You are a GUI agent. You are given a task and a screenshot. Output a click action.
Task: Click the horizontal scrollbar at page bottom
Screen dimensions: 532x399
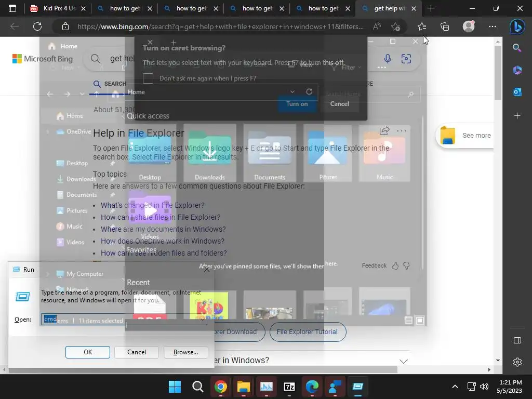click(203, 369)
